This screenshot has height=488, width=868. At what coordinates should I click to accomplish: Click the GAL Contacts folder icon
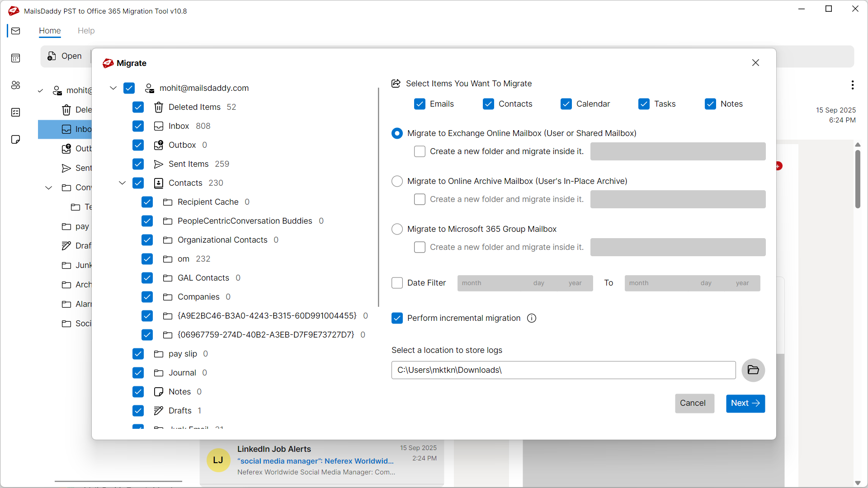click(167, 278)
